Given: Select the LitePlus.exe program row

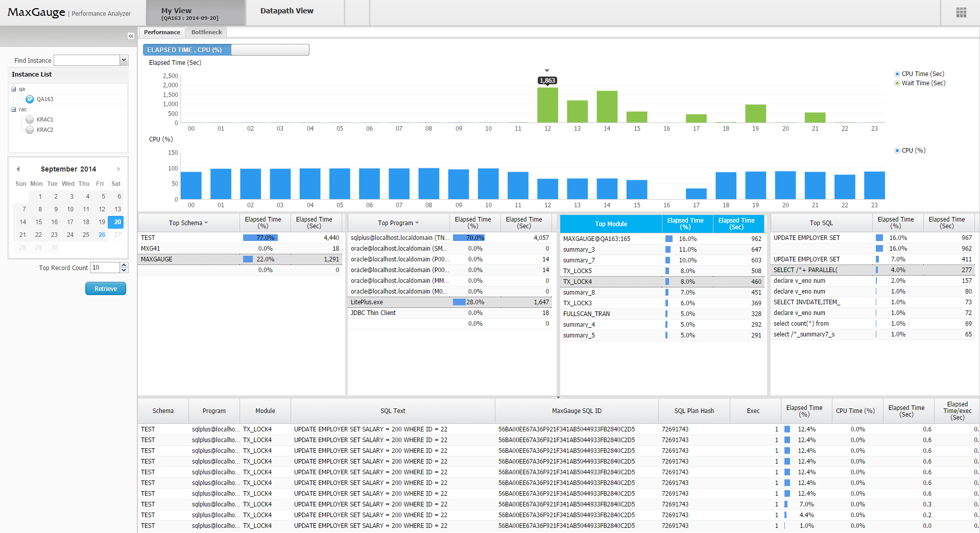Looking at the screenshot, I should pos(451,302).
